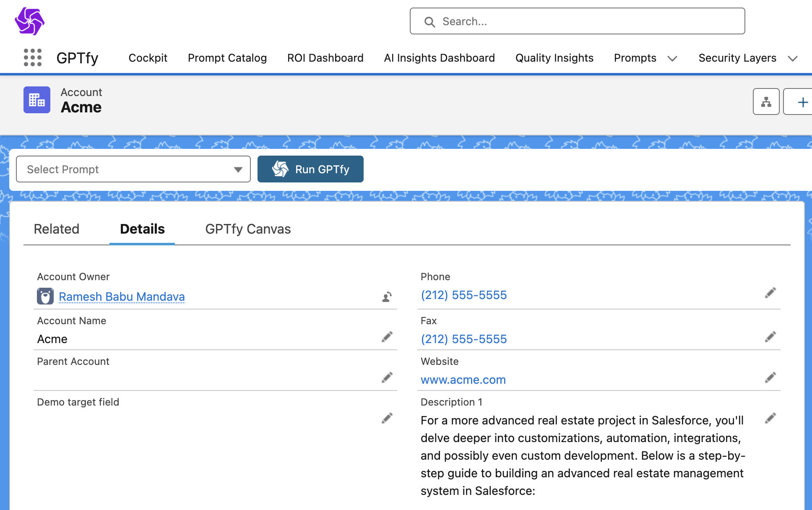Viewport: 812px width, 510px height.
Task: Edit Account Name pencil icon
Action: [387, 337]
